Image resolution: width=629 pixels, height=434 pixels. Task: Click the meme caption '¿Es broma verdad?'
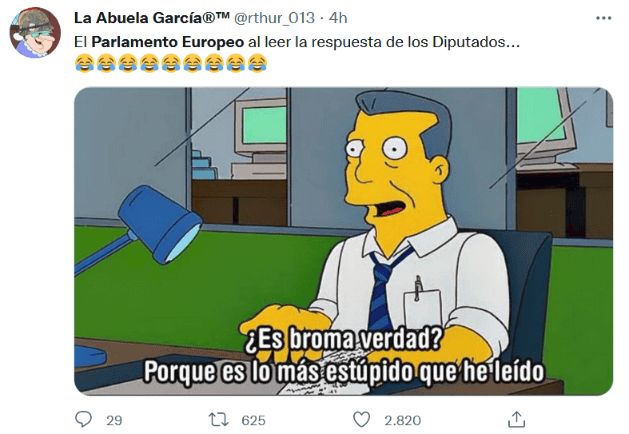343,340
